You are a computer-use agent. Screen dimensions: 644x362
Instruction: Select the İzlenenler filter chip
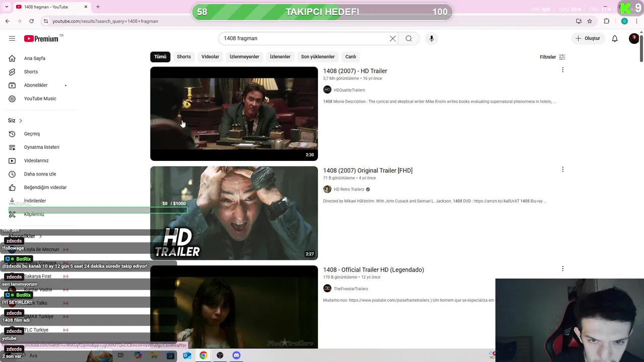280,57
